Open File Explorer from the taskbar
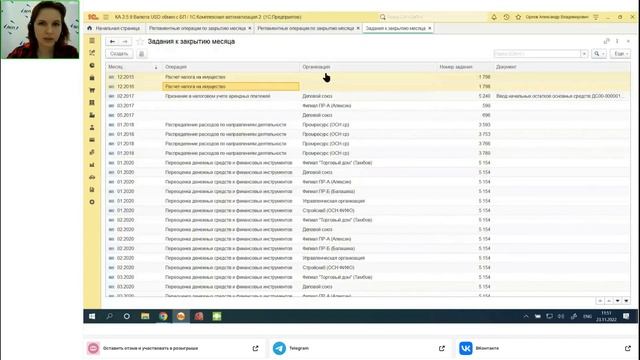This screenshot has width=640, height=360. (145, 316)
